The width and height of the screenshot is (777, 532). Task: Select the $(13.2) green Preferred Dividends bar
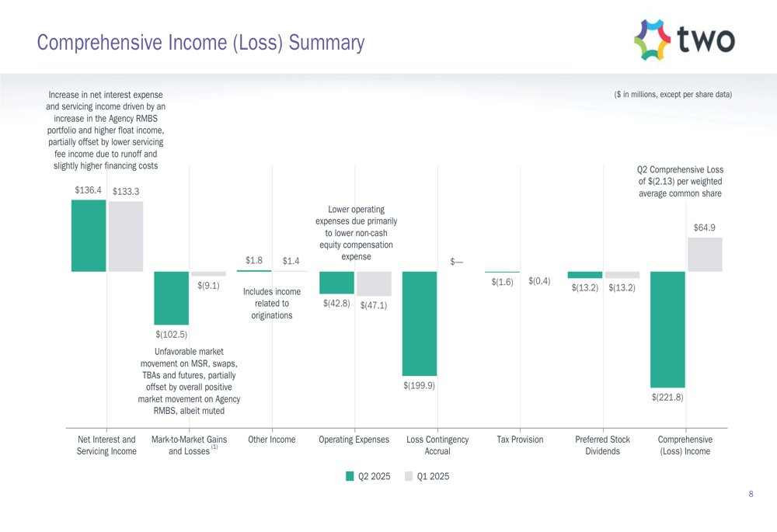click(585, 275)
